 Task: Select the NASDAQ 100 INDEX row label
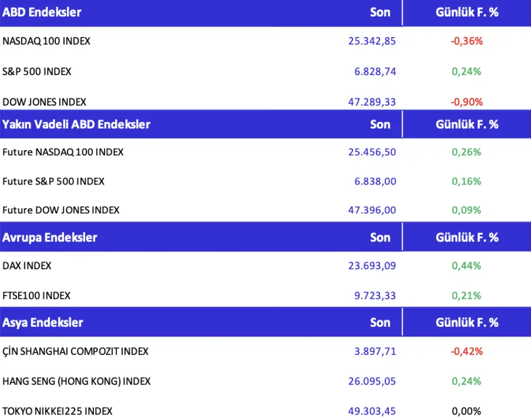46,41
